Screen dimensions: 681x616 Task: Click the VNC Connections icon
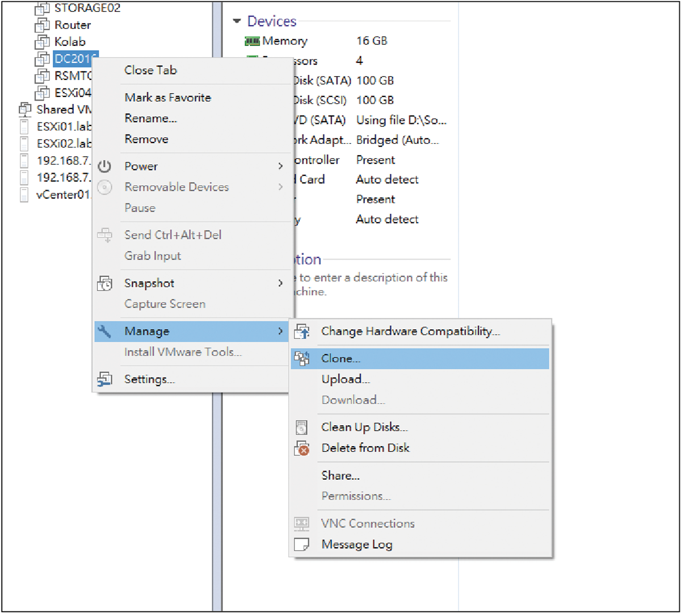tap(302, 523)
